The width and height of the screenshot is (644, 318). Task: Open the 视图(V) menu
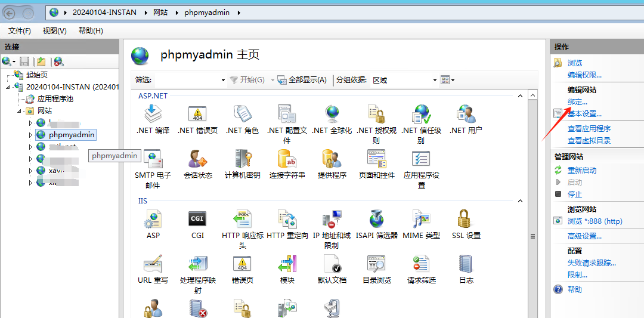55,31
